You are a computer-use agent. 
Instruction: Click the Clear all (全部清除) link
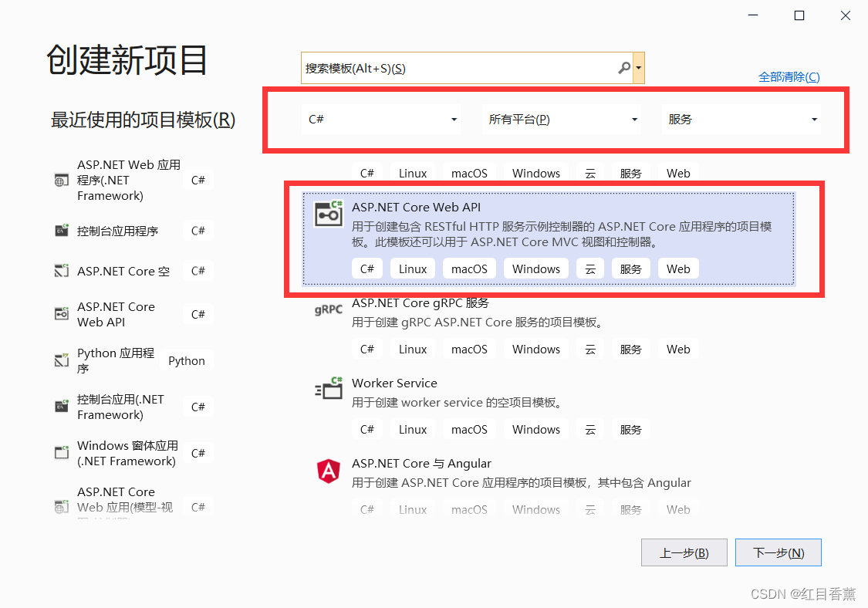pyautogui.click(x=789, y=77)
